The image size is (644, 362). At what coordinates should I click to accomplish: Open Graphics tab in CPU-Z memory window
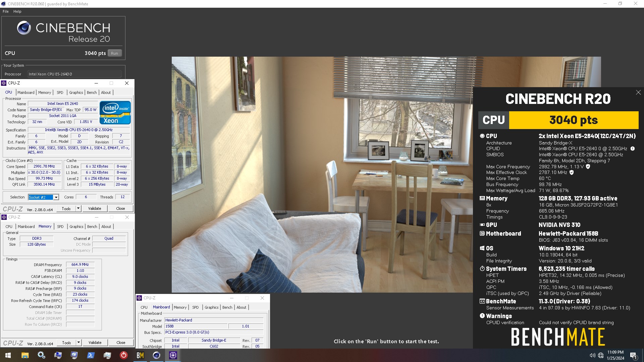coord(76,227)
